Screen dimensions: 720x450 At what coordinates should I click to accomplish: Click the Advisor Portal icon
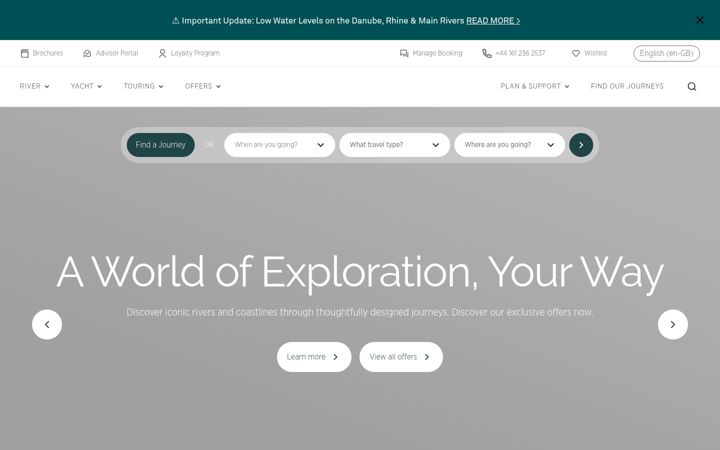tap(87, 53)
